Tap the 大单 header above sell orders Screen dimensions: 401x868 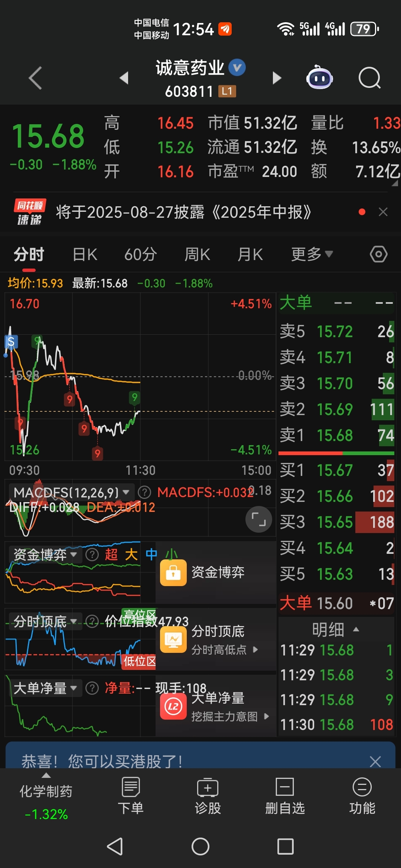click(x=336, y=303)
